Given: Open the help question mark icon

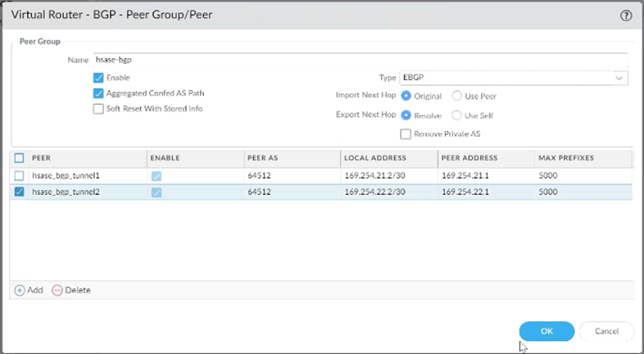Looking at the screenshot, I should click(627, 15).
